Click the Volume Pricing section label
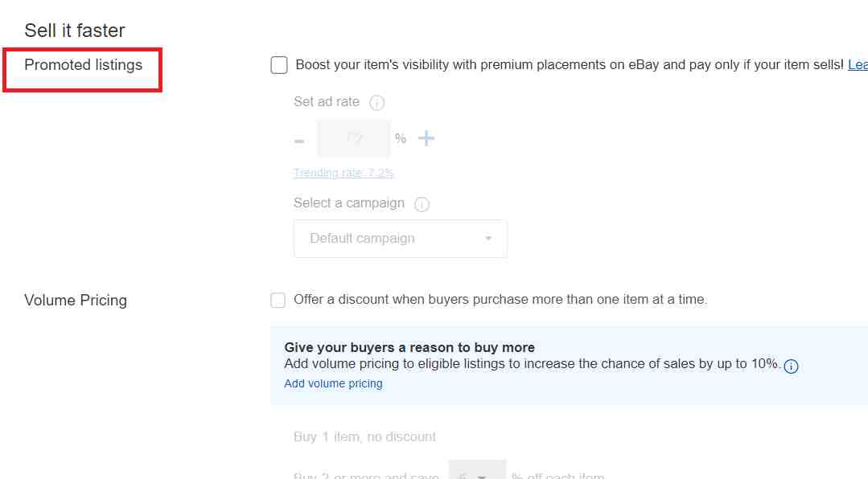Screen dimensions: 868x479 [76, 301]
